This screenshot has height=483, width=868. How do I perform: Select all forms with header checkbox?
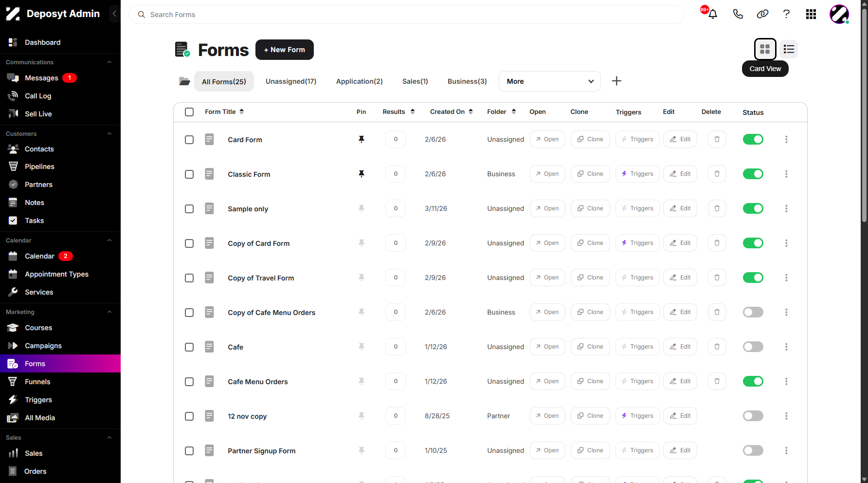pos(189,112)
